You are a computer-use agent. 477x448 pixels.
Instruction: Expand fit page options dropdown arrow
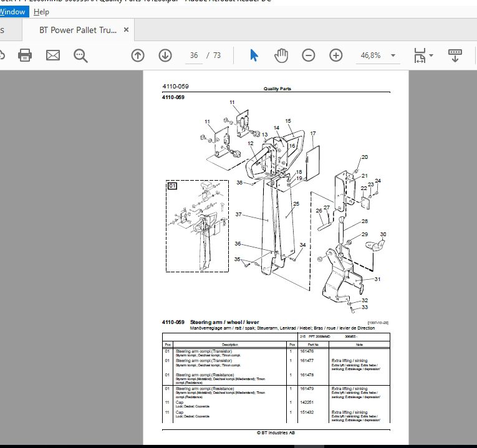(x=431, y=55)
